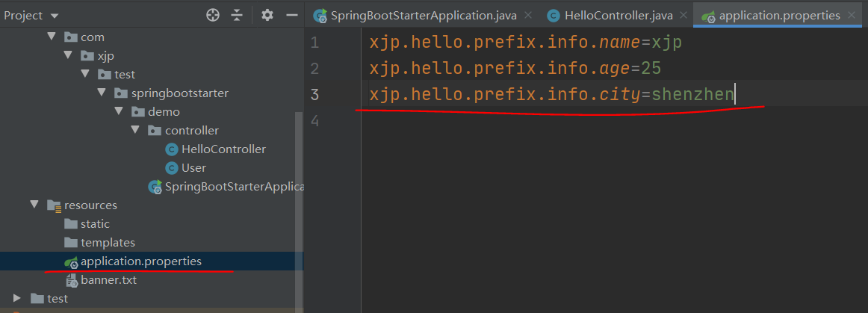
Task: Click the value 25 on line 2
Action: 651,69
